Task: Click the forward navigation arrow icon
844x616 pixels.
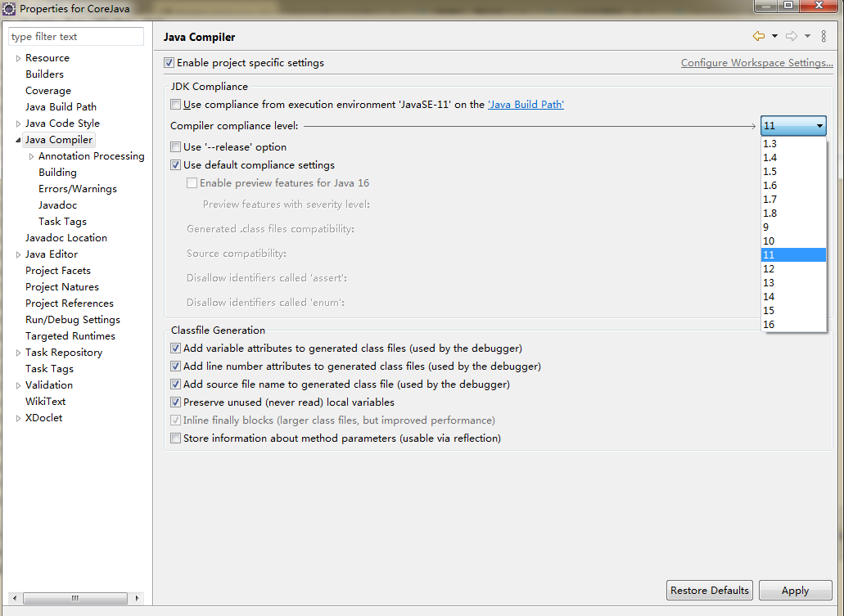Action: click(791, 36)
